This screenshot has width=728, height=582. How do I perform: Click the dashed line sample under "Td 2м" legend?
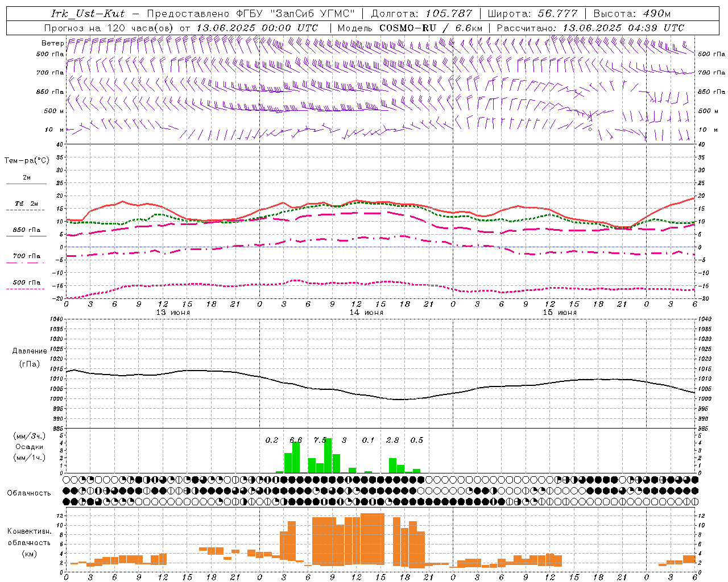pyautogui.click(x=26, y=210)
